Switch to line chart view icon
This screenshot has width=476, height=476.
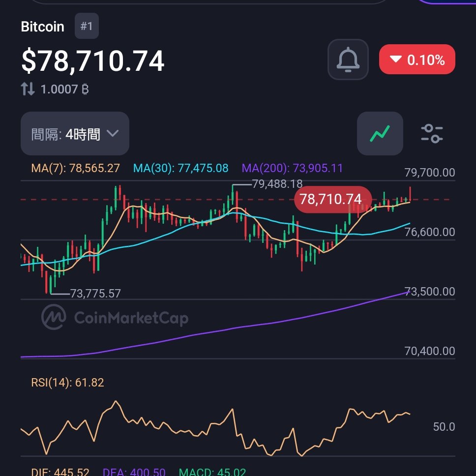(x=380, y=134)
